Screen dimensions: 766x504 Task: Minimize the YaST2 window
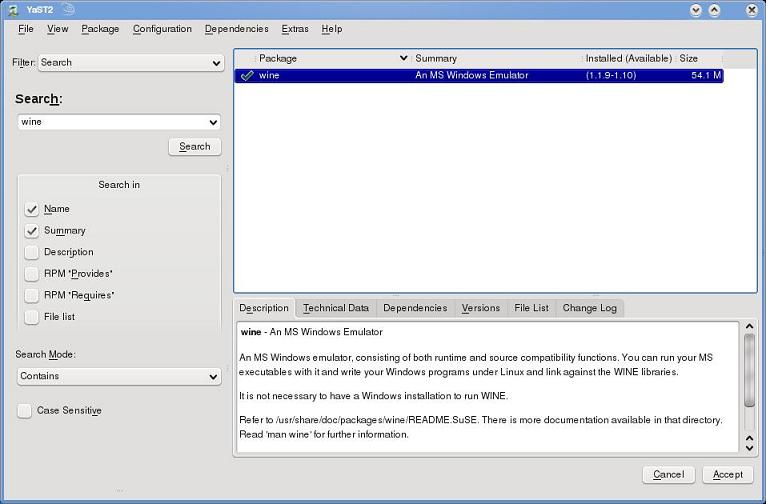pyautogui.click(x=696, y=10)
